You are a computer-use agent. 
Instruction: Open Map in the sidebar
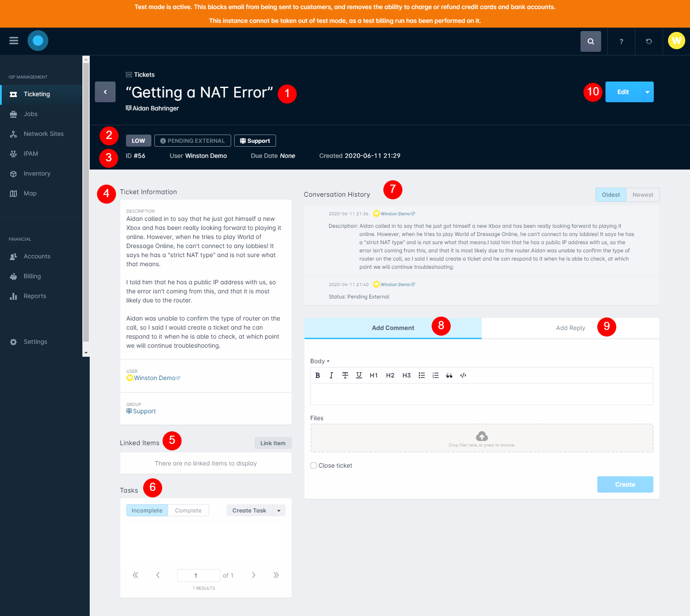pyautogui.click(x=41, y=193)
